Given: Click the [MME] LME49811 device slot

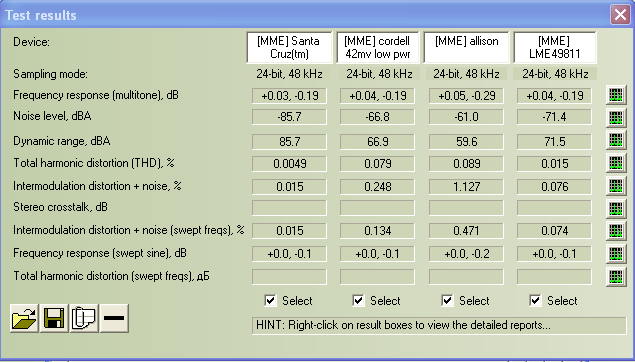Looking at the screenshot, I should 554,47.
